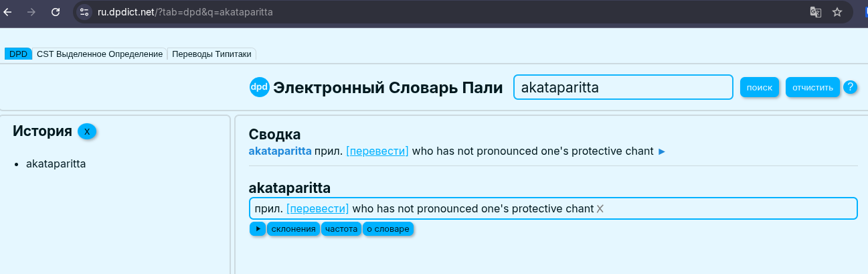Open the CST Выделенное Определение tab
Image resolution: width=868 pixels, height=274 pixels.
[100, 54]
